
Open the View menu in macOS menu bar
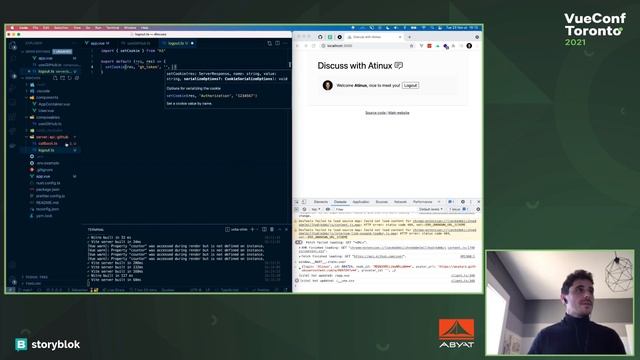[77, 28]
